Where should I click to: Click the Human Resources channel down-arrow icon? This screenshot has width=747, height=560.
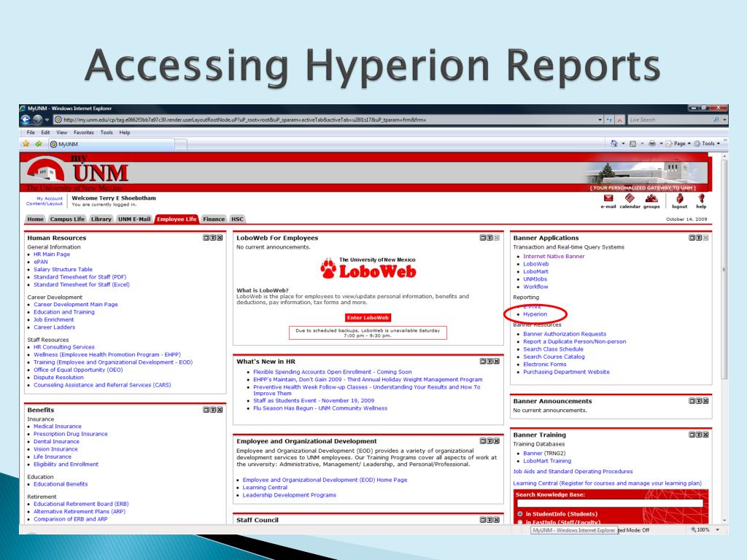213,238
